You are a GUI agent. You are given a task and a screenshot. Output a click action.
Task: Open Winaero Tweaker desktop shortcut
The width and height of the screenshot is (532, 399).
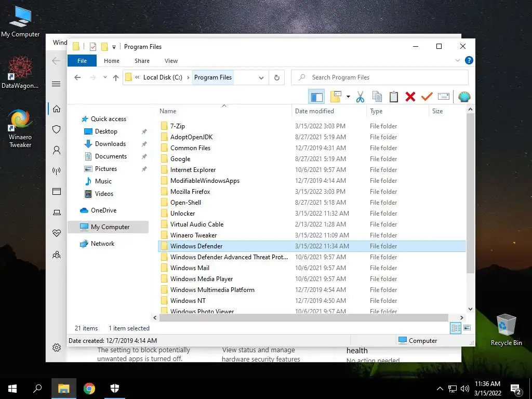(20, 128)
